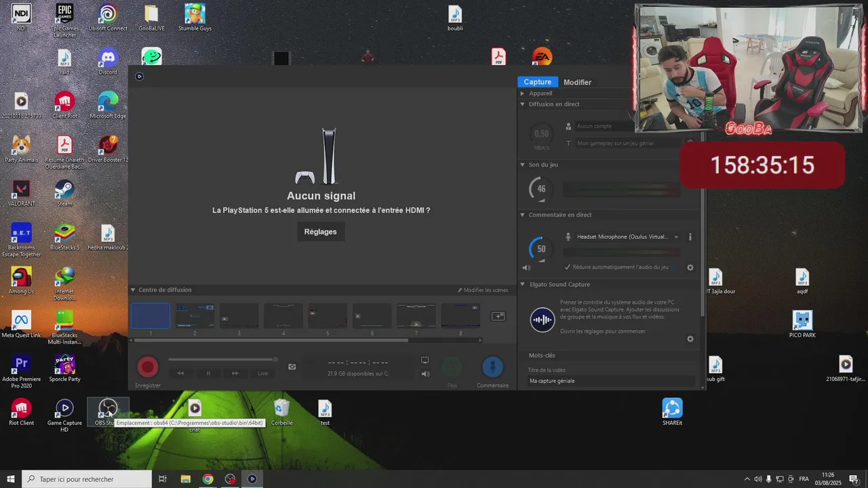
Task: Click the FRA language indicator
Action: click(x=804, y=479)
